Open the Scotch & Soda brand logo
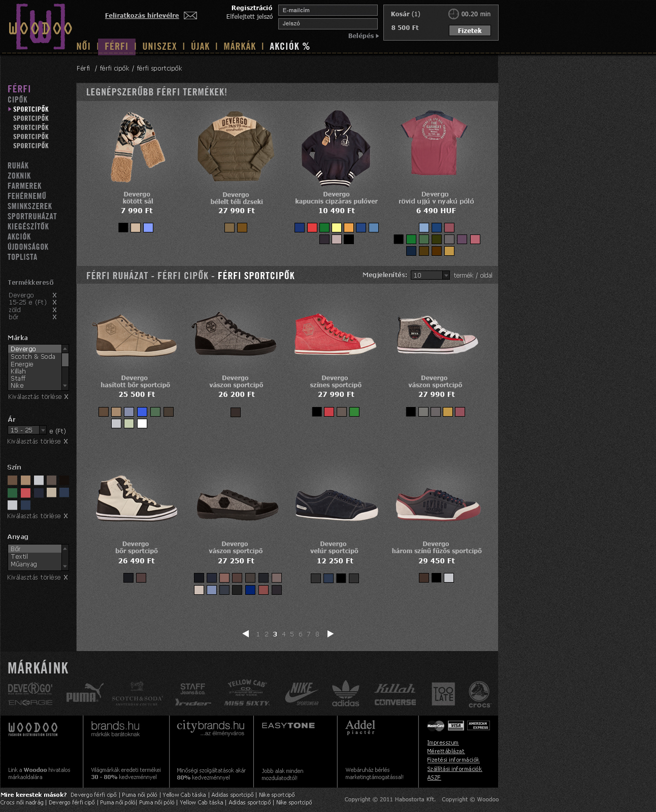656x812 pixels. [x=137, y=694]
